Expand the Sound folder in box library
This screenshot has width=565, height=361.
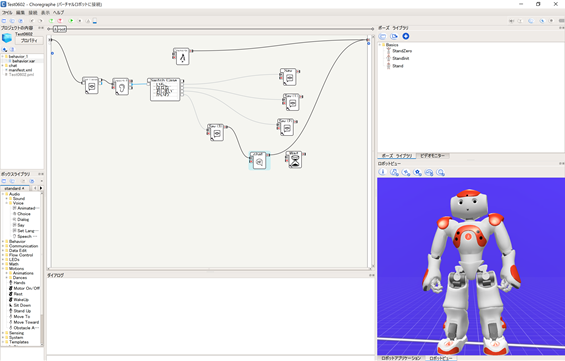tap(6, 199)
